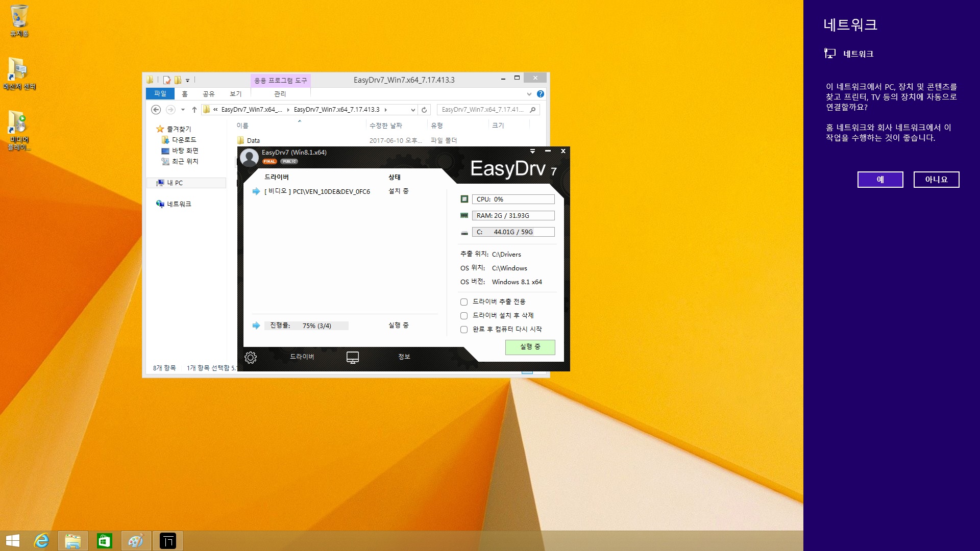Viewport: 980px width, 551px height.
Task: Click network computer icon in side panel
Action: click(830, 53)
